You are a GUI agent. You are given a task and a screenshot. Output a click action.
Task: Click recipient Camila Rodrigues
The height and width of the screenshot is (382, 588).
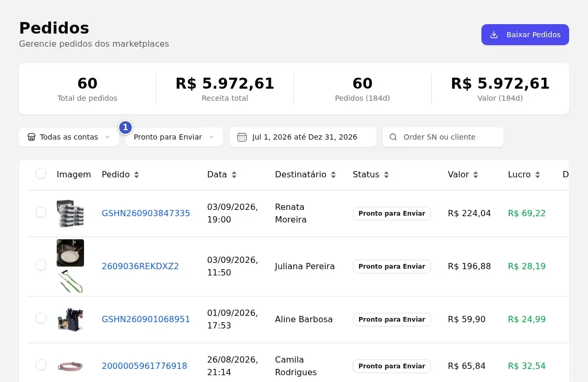click(x=296, y=366)
